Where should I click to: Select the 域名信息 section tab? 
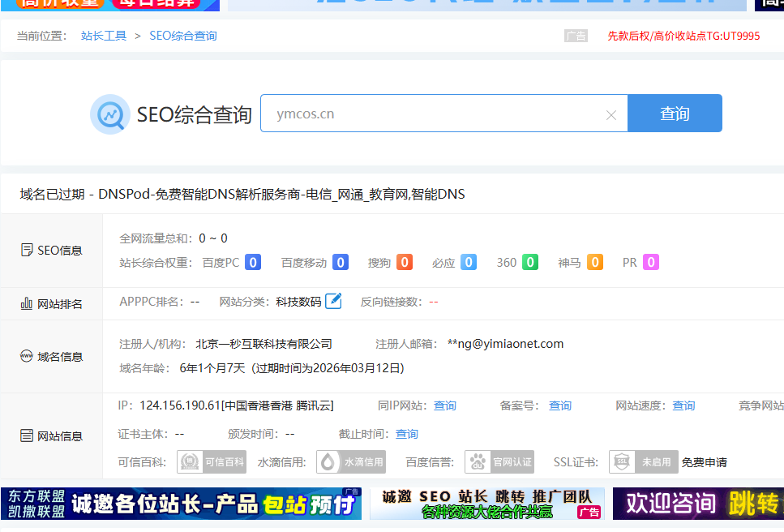pos(52,357)
